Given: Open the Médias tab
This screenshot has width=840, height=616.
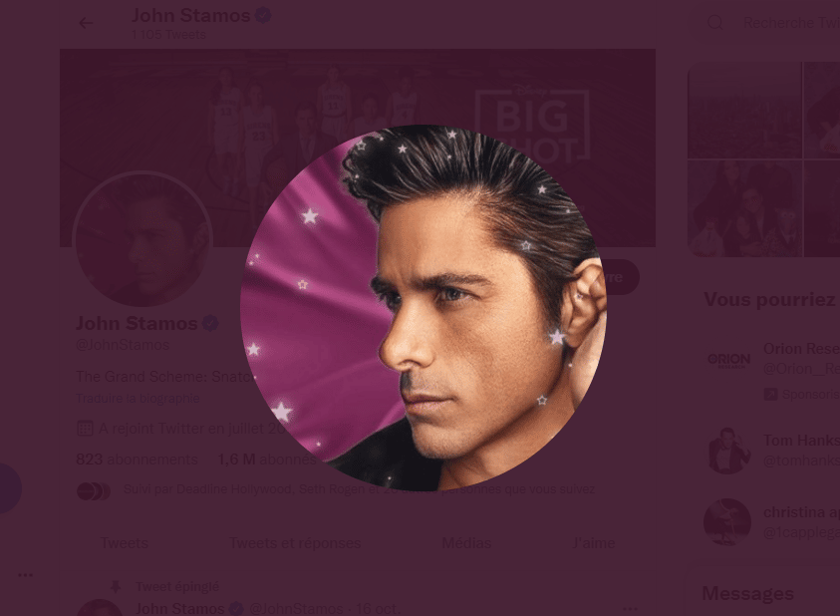Looking at the screenshot, I should [466, 543].
